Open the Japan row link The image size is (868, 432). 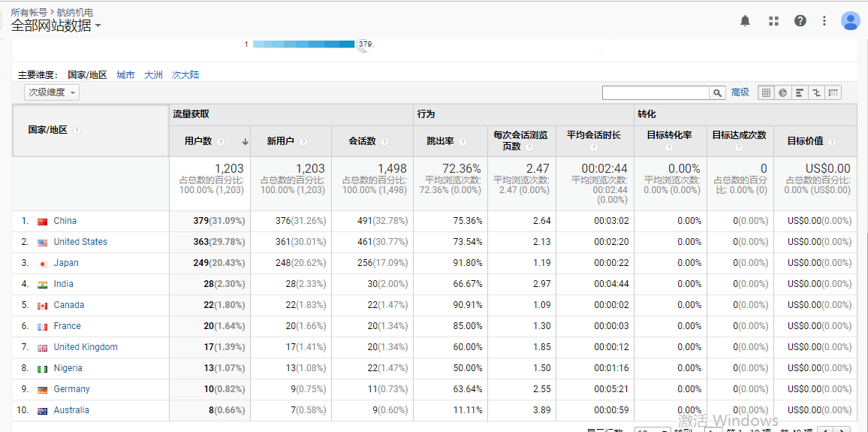coord(66,263)
